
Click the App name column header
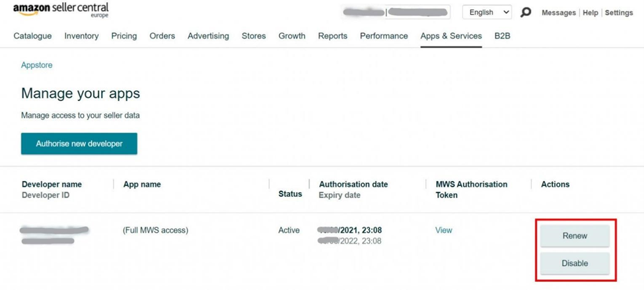(142, 184)
